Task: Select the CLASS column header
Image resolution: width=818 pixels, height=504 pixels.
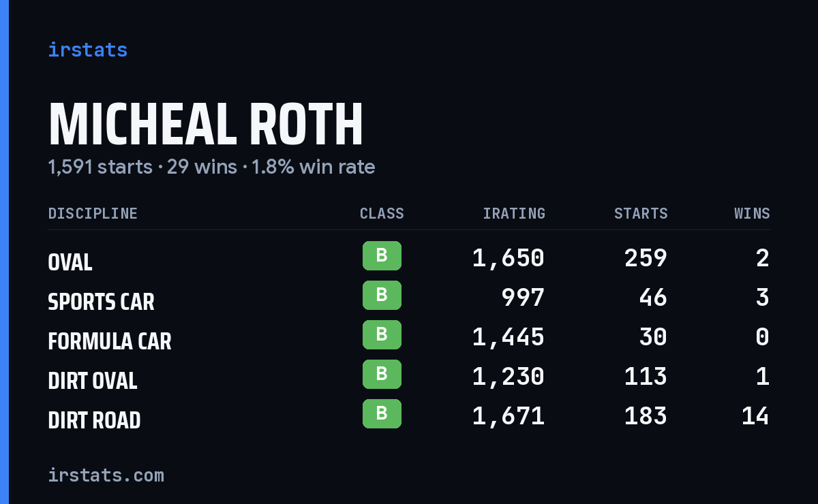Action: pos(382,214)
